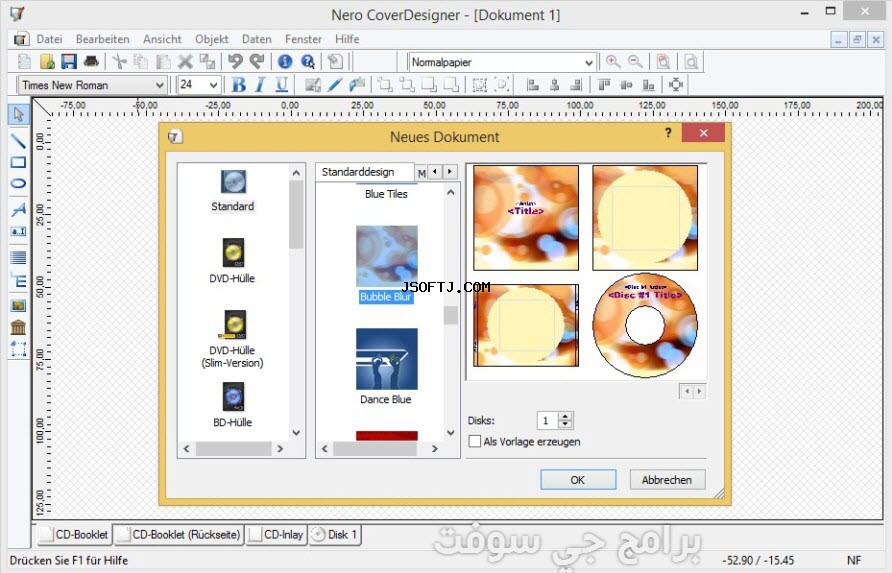Select the Rectangle drawing tool
Screen dimensions: 892x573
(18, 162)
